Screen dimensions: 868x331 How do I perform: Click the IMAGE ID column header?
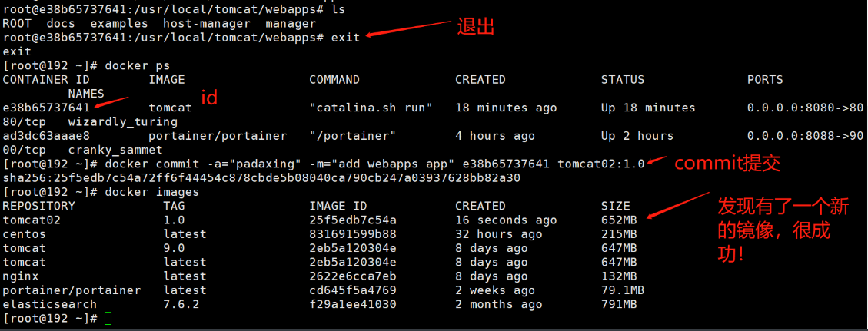(x=338, y=206)
